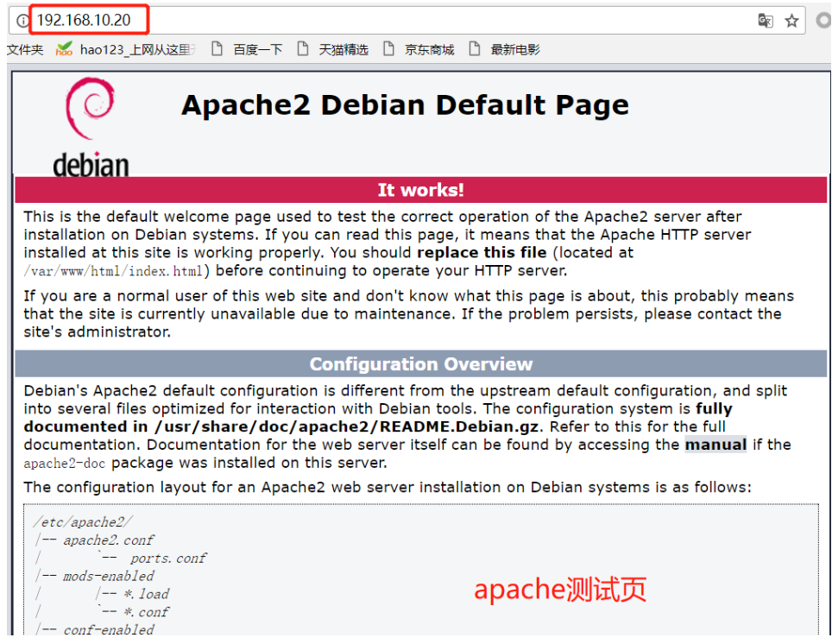Open the 文件夹 bookmarks folder
The height and width of the screenshot is (644, 832).
25,50
